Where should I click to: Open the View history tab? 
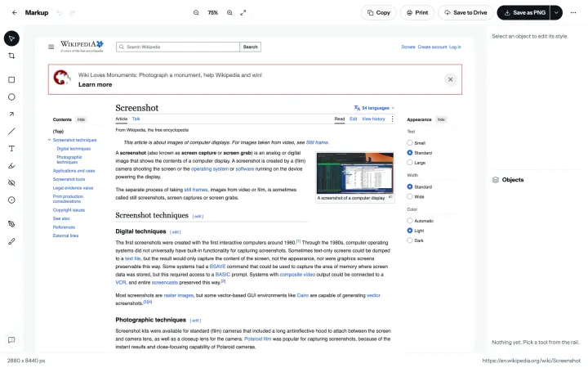coord(373,119)
